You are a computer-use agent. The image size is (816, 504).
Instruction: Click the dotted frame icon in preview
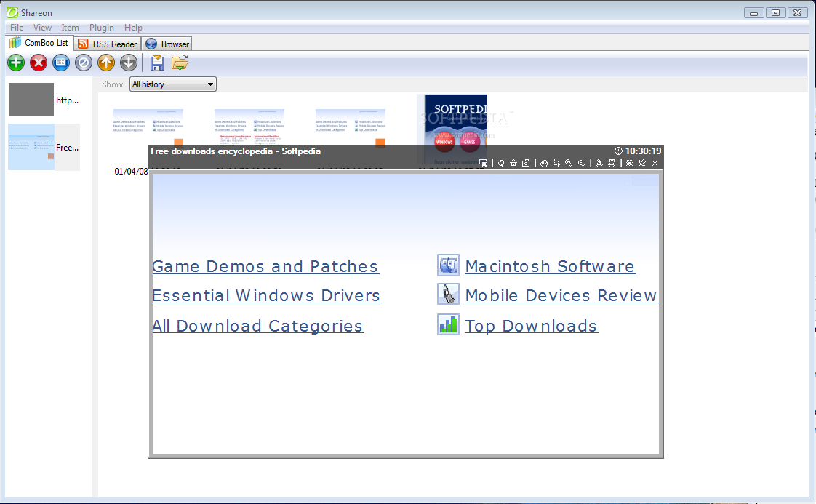[x=630, y=163]
